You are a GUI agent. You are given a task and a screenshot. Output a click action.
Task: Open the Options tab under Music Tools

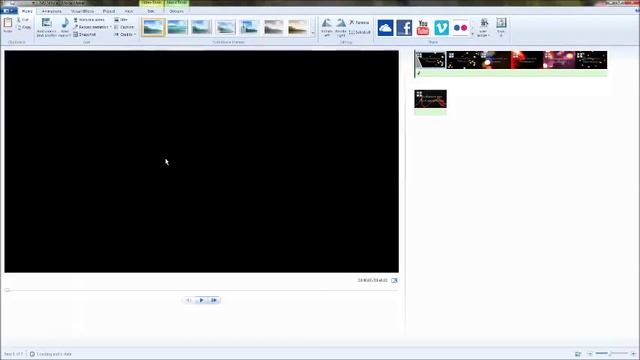coord(176,11)
